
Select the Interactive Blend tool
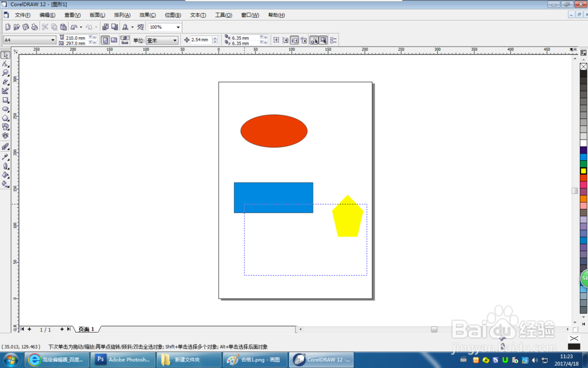click(5, 147)
